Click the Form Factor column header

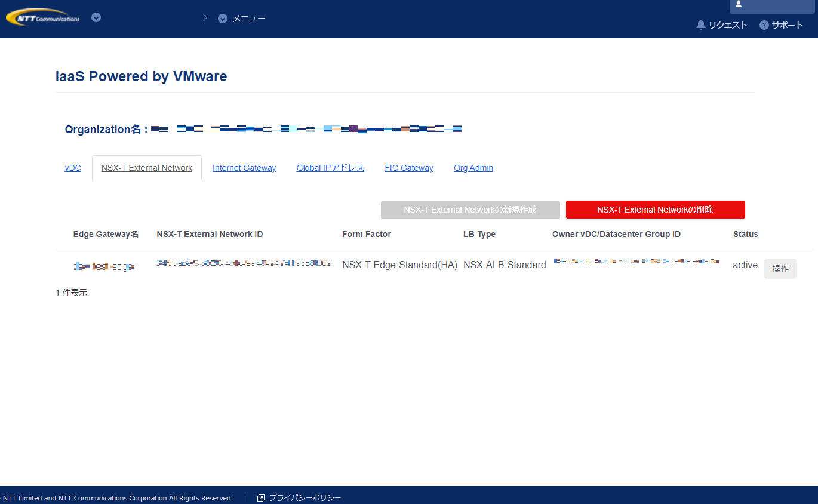click(x=367, y=234)
